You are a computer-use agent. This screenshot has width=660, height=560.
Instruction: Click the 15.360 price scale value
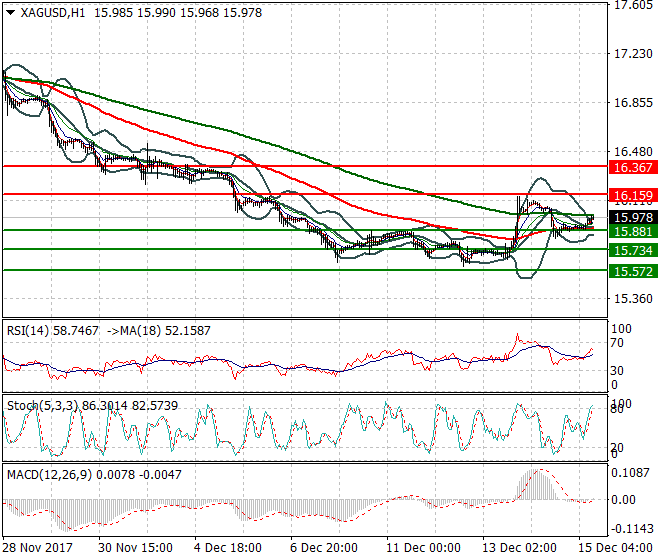click(633, 299)
